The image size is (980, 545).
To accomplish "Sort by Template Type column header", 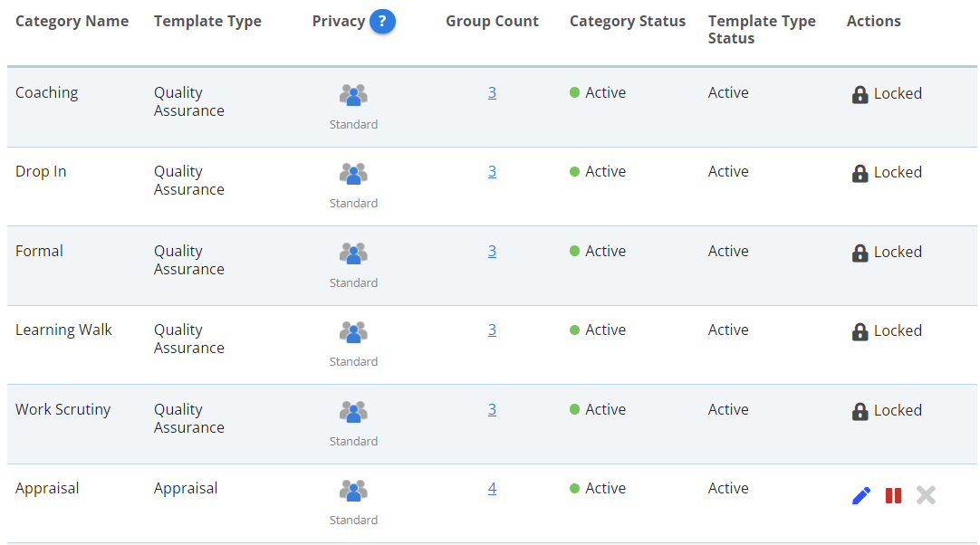I will pyautogui.click(x=207, y=21).
